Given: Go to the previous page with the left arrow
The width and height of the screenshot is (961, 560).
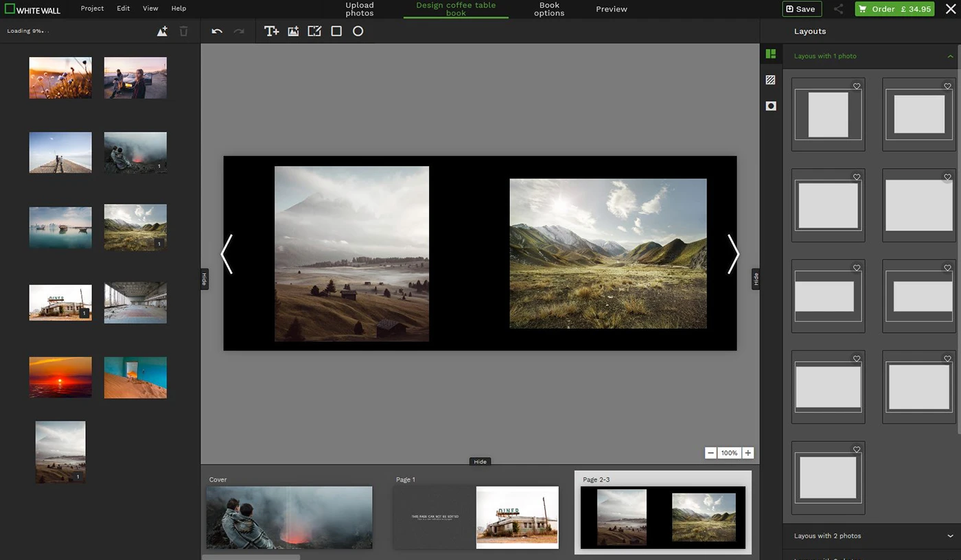Looking at the screenshot, I should point(227,254).
